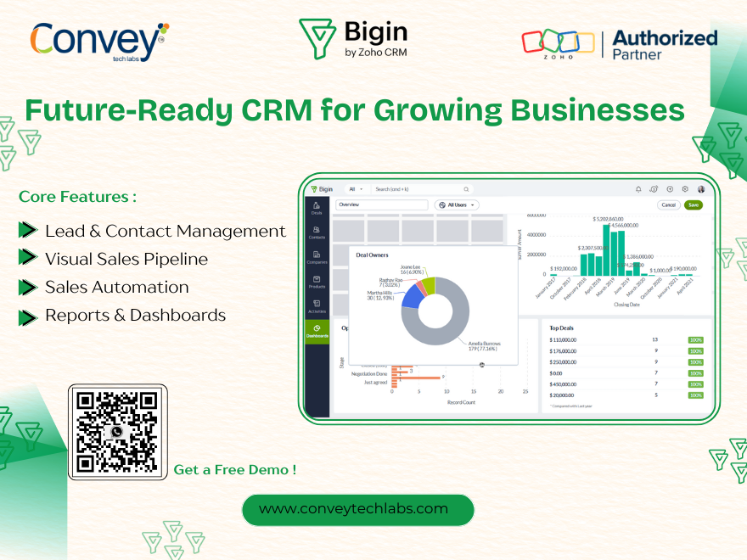Screen dimensions: 747x560
Task: Open settings with the gear icon
Action: point(685,189)
